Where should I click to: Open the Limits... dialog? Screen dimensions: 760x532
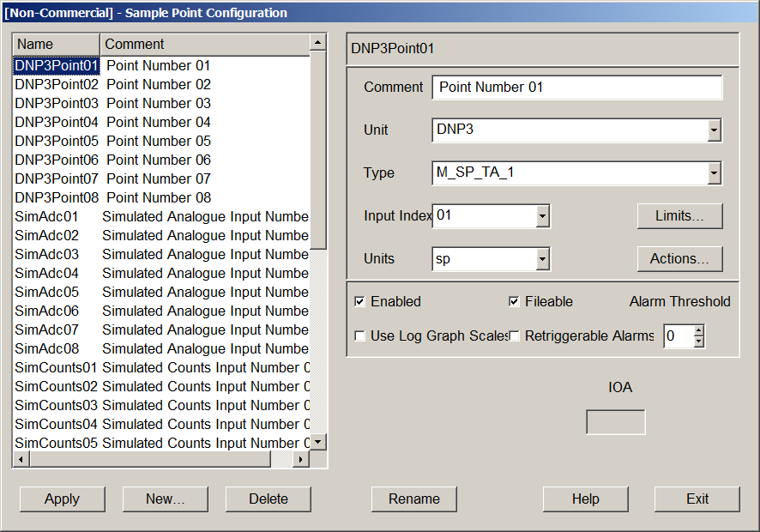679,216
